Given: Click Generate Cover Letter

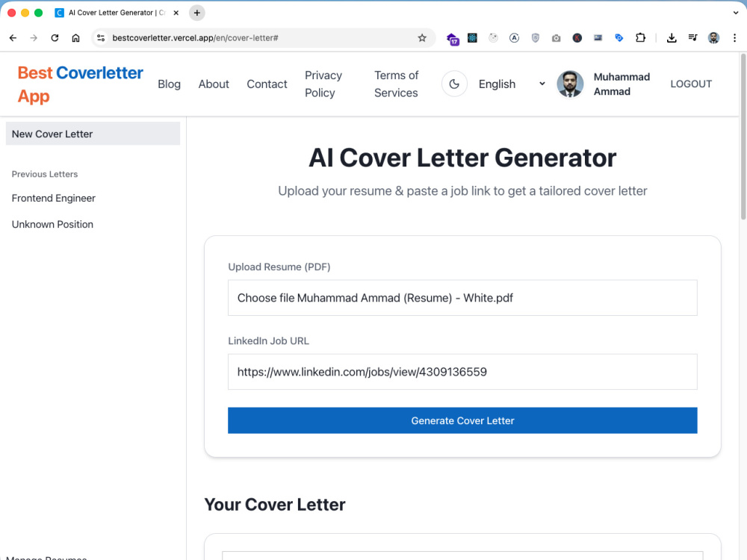Looking at the screenshot, I should 462,420.
